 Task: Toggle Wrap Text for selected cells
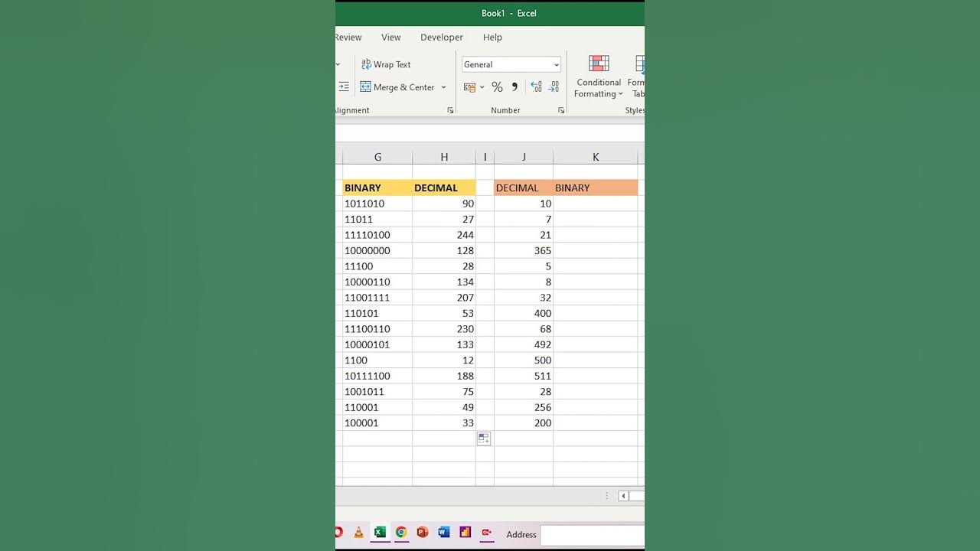pyautogui.click(x=386, y=64)
